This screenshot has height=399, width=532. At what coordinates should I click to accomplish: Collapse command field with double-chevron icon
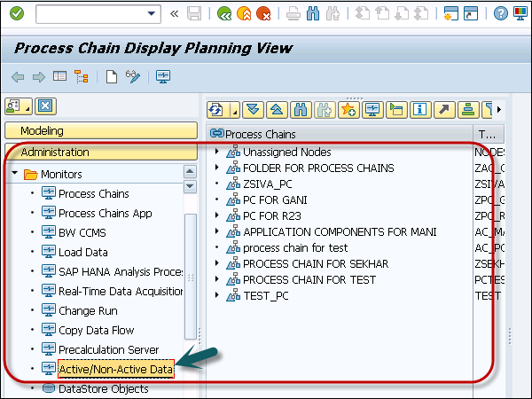[x=174, y=14]
